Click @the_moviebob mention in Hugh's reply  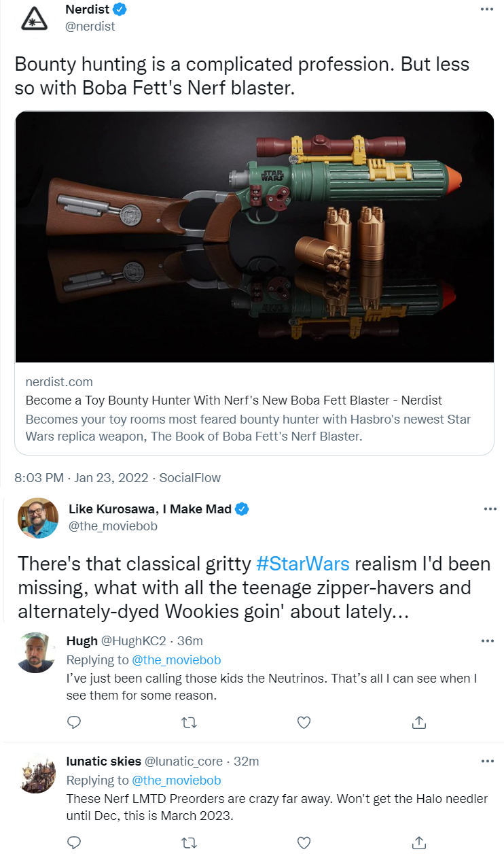point(176,660)
